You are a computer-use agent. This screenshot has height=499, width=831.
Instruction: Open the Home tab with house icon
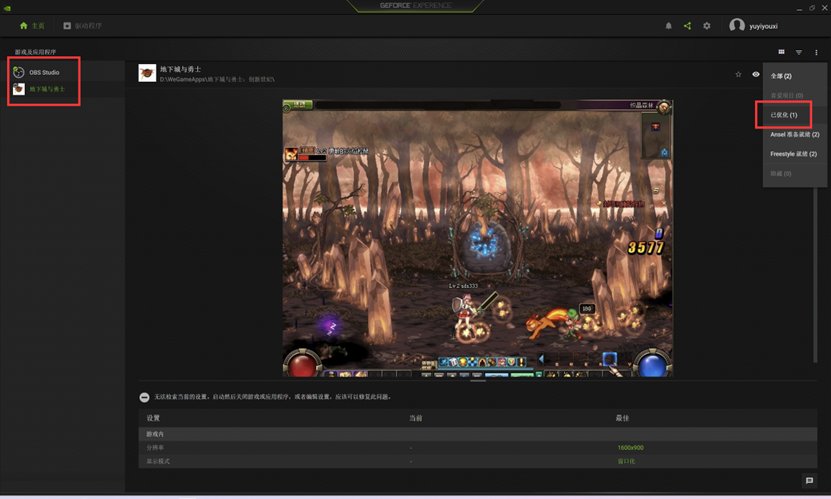pyautogui.click(x=32, y=25)
